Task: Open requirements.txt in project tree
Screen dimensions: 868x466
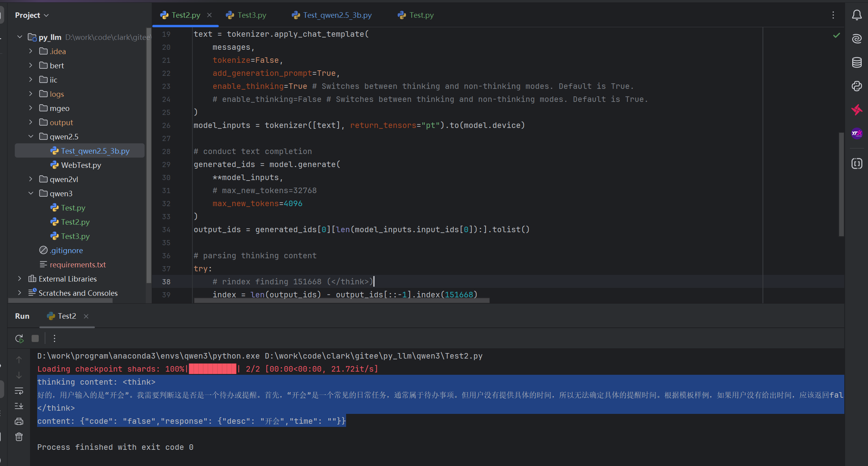Action: click(x=77, y=265)
